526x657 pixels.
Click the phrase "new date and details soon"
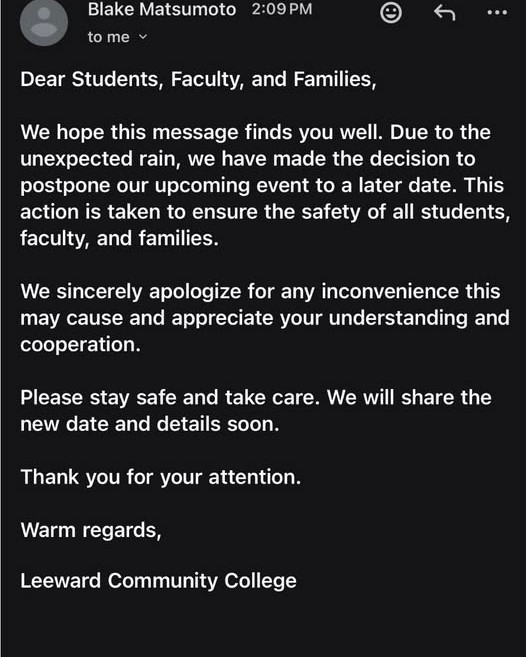click(x=150, y=424)
